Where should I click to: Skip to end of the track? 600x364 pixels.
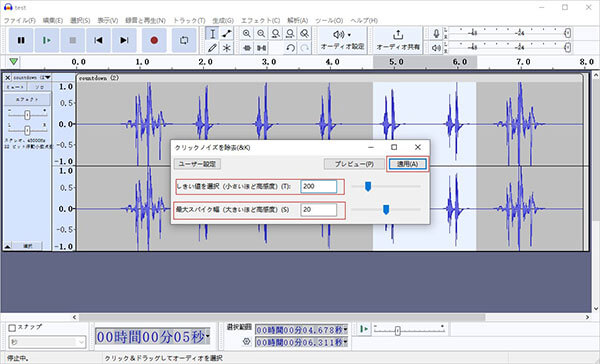point(124,40)
